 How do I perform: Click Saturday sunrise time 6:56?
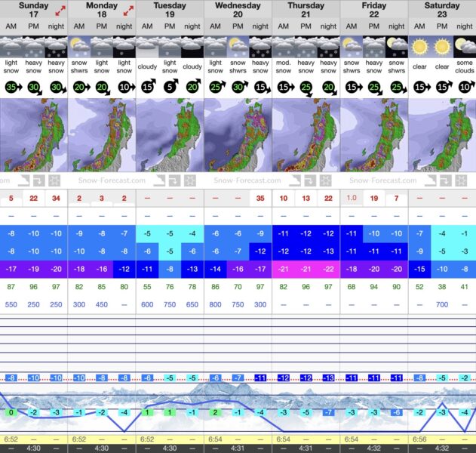click(419, 439)
